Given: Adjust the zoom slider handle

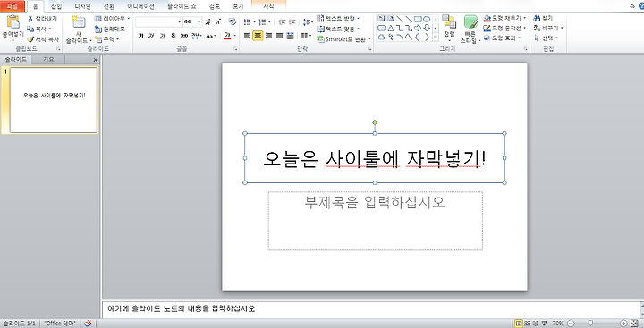Looking at the screenshot, I should (x=590, y=323).
